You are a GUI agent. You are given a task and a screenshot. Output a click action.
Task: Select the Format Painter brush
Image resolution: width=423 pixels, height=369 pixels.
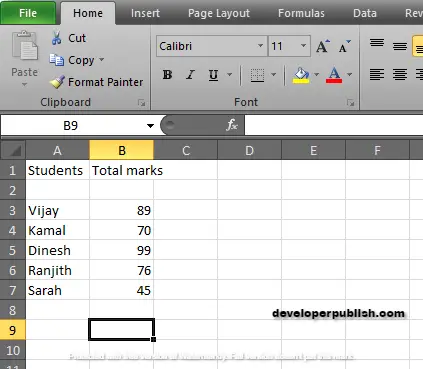(x=57, y=82)
